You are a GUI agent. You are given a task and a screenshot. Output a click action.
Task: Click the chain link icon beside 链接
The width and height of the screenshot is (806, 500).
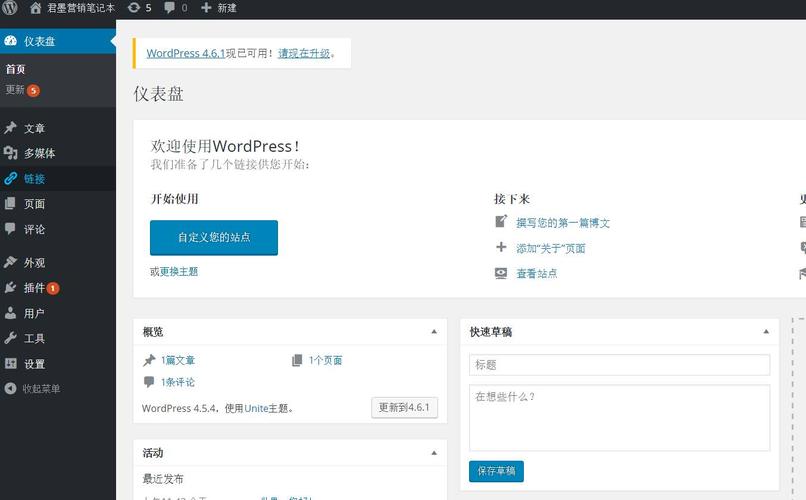click(x=10, y=178)
